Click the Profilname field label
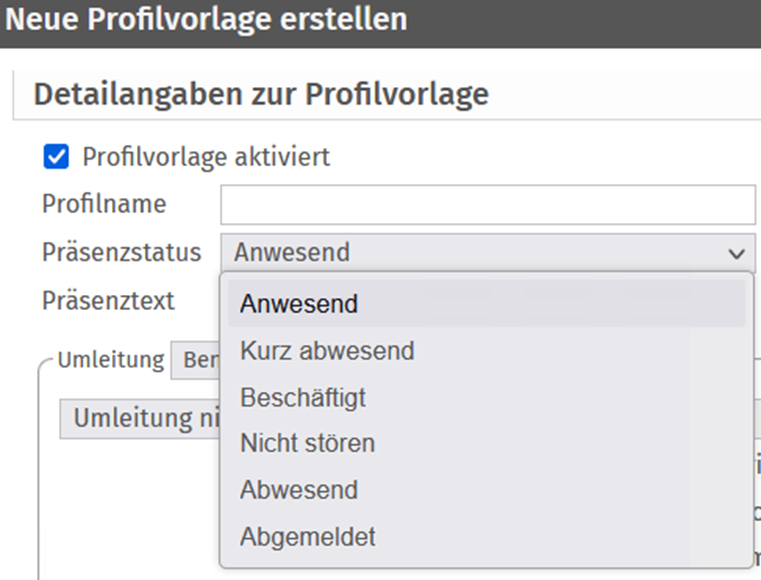The image size is (761, 580). 104,204
